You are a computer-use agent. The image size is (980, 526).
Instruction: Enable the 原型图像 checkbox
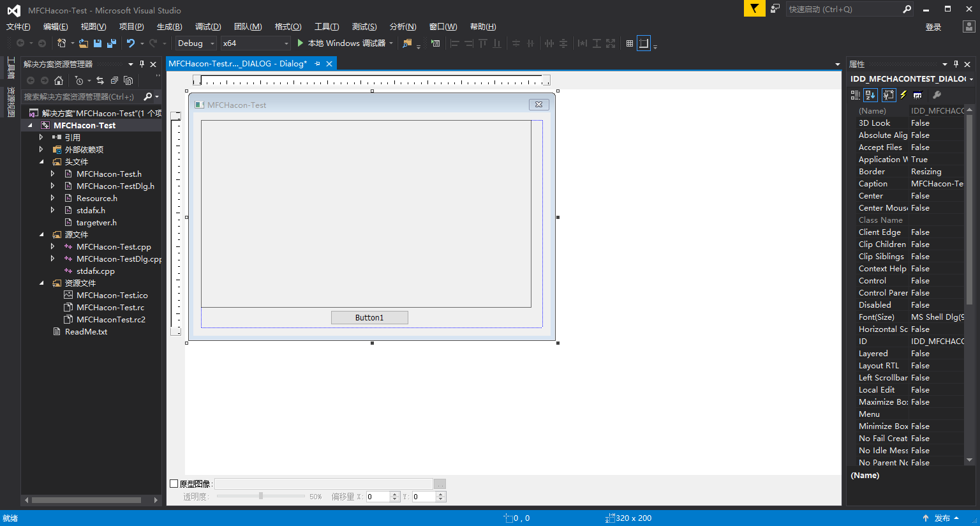point(172,483)
